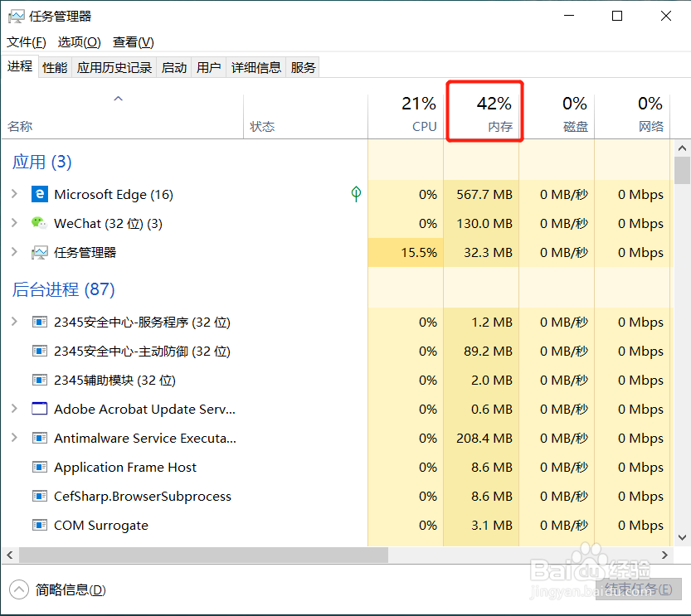Select the 2345辅助模块 (32 位) row
This screenshot has width=691, height=616.
pos(338,380)
